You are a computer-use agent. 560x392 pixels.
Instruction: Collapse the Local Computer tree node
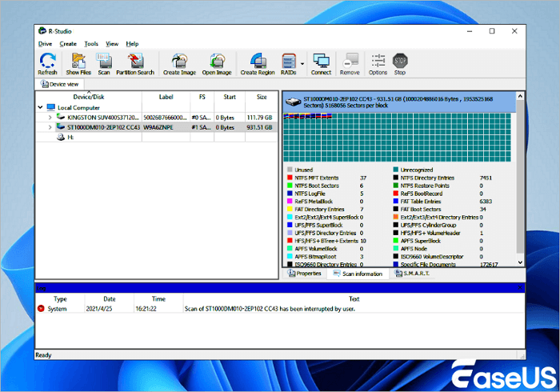click(x=40, y=106)
